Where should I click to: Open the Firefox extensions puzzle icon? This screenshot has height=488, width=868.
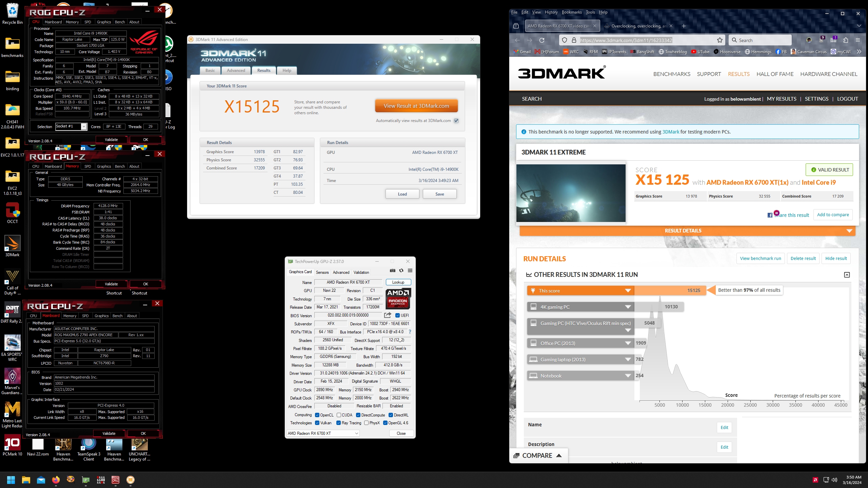pos(845,40)
